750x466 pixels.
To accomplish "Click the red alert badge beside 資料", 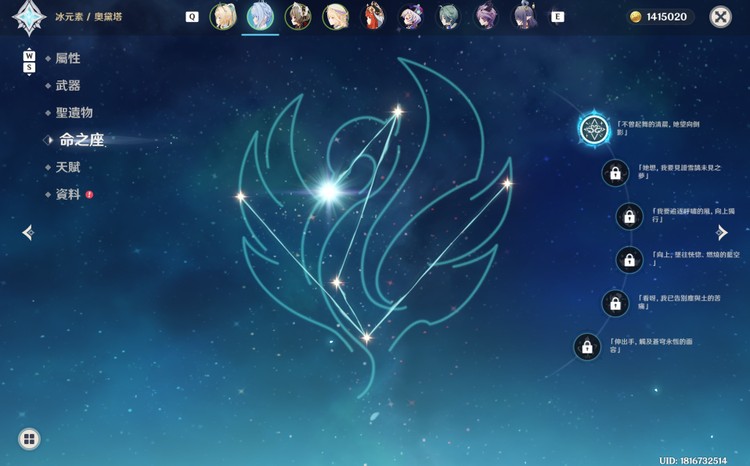I will click(89, 195).
